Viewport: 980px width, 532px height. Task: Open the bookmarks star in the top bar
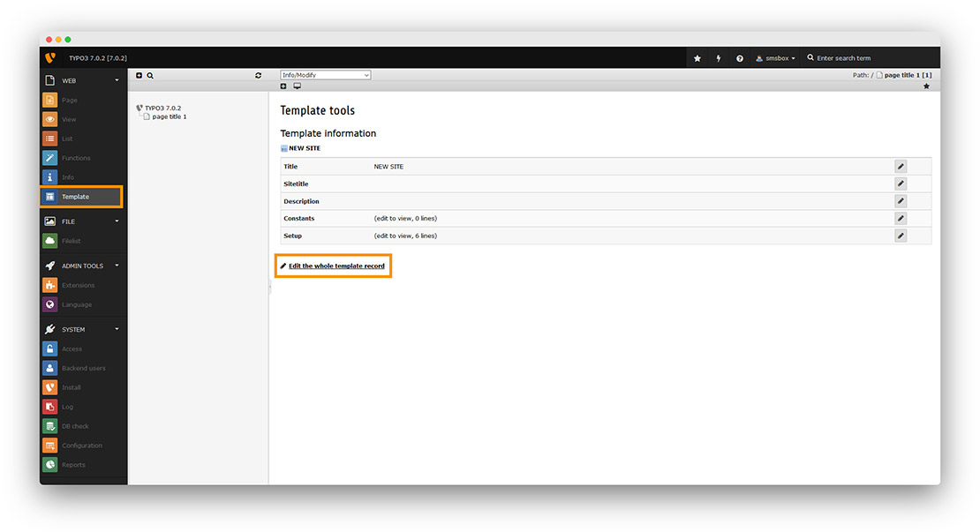tap(697, 57)
